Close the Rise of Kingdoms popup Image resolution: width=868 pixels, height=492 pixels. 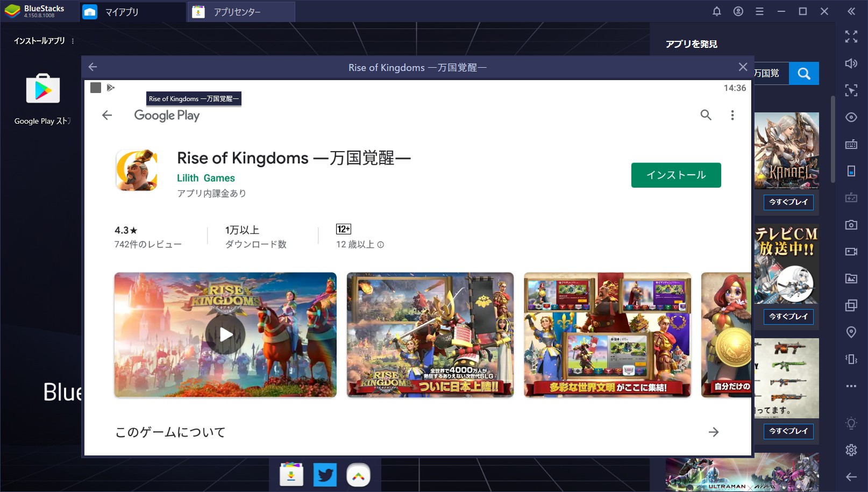point(743,67)
